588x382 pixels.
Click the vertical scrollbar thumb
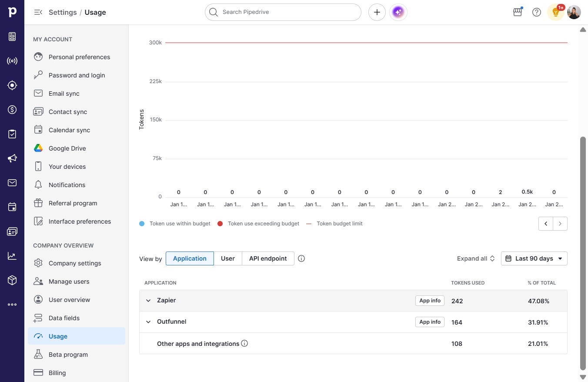[583, 252]
